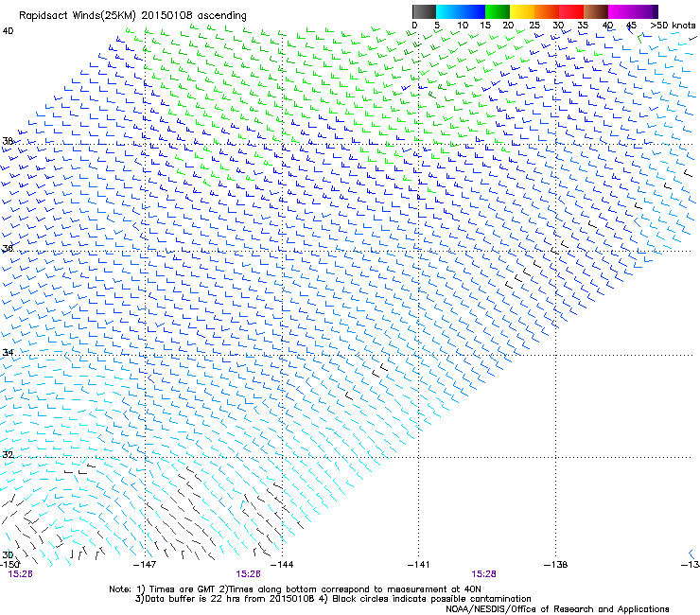This screenshot has width=700, height=615.
Task: Click the 40 latitude axis label
Action: 8,31
